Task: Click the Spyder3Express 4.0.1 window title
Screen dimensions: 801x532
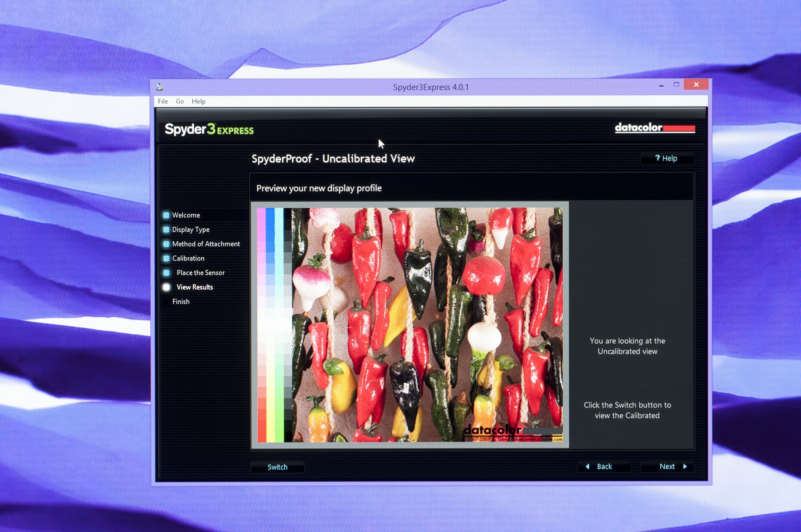Action: coord(431,87)
